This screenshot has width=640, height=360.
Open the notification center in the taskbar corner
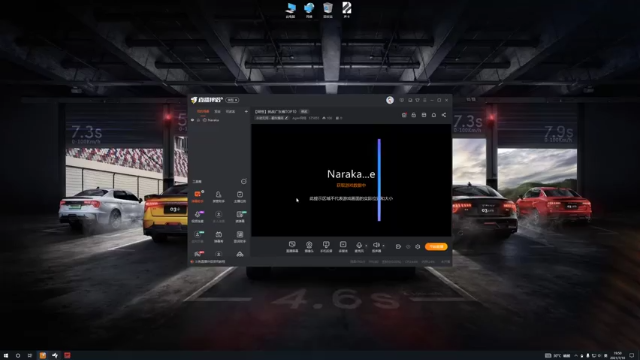632,356
